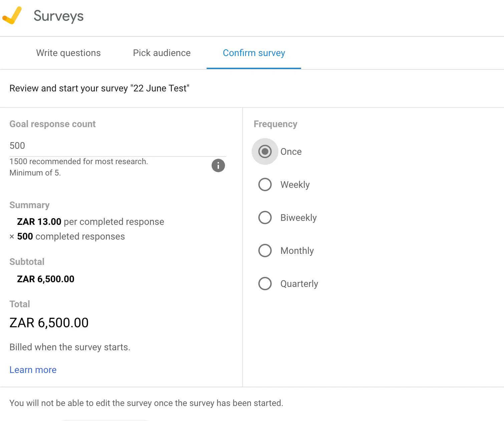Screen dimensions: 504x421
Task: Click the Surveys checkmark logo
Action: coord(12,15)
